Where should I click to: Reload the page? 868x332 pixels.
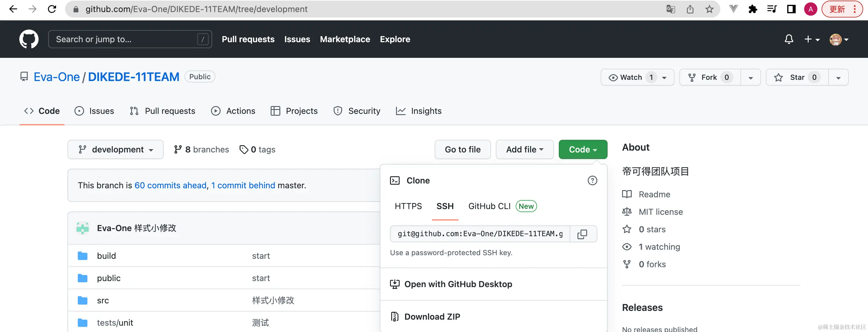[52, 9]
